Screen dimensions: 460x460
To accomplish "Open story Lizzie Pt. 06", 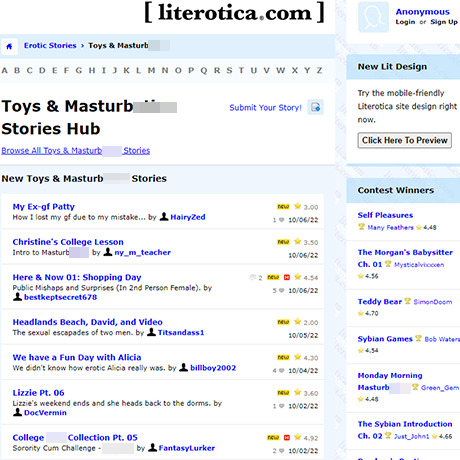I will coord(39,393).
